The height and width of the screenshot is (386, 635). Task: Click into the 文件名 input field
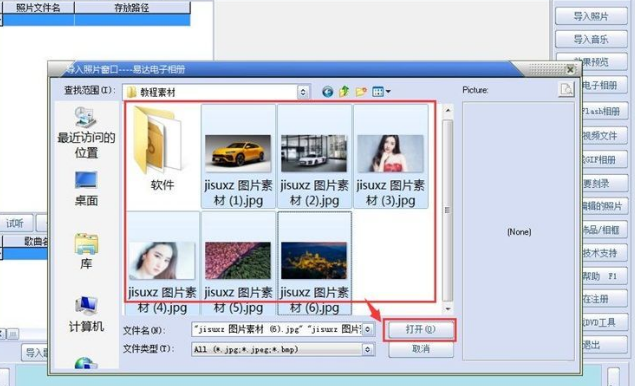277,329
